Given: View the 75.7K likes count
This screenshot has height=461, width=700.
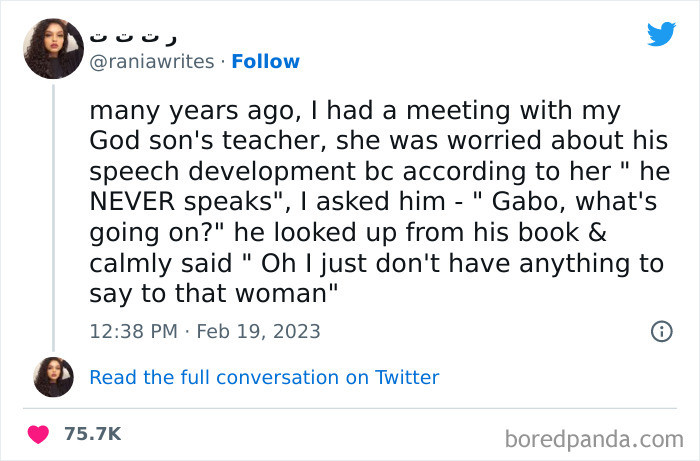Looking at the screenshot, I should (x=92, y=433).
